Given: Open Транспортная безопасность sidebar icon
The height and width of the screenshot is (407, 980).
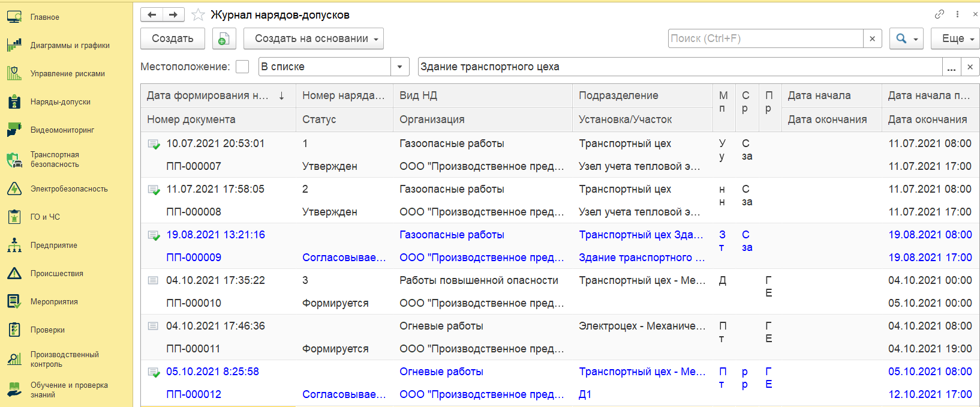Looking at the screenshot, I should tap(14, 159).
